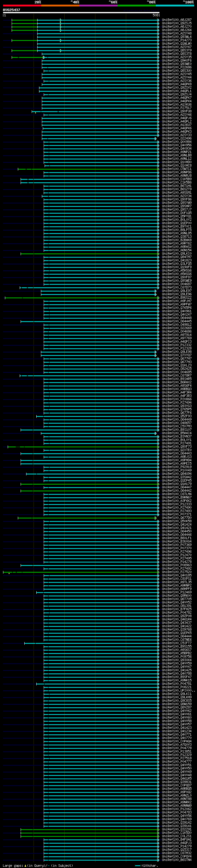
Task: Click the green alignment bar for UniRef100_P27520
Action: click(x=81, y=572)
